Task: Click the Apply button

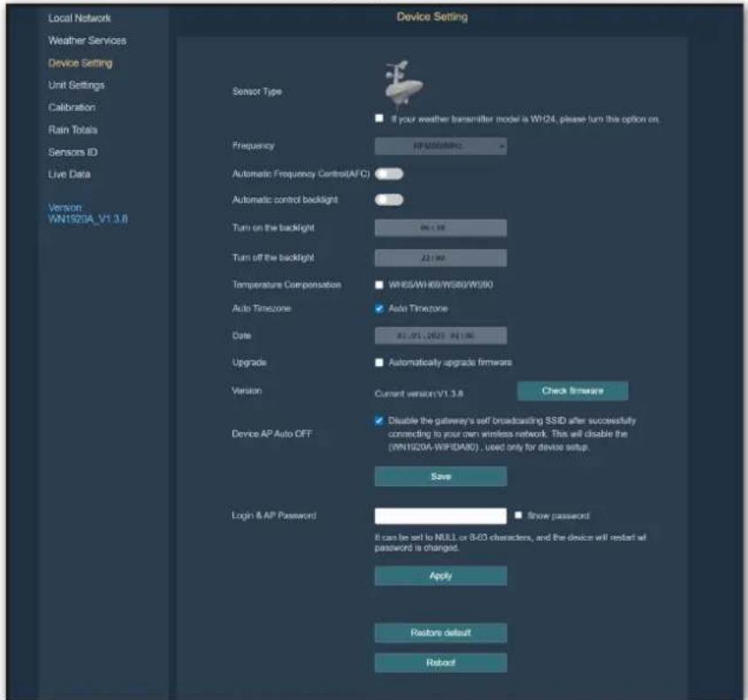Action: (x=440, y=576)
